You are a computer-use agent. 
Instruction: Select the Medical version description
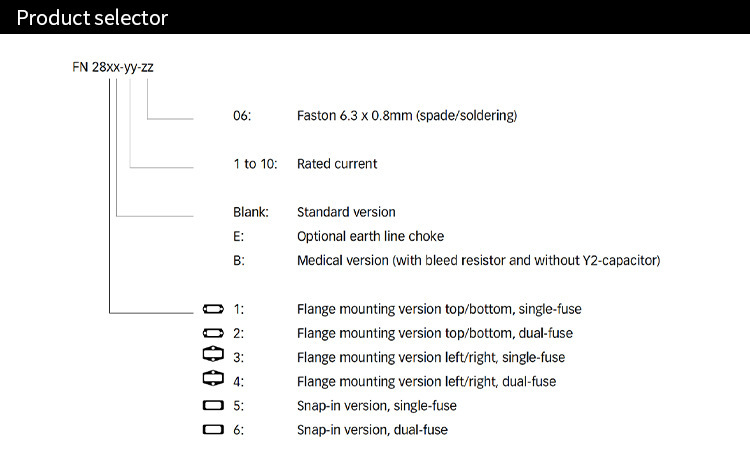pos(478,261)
